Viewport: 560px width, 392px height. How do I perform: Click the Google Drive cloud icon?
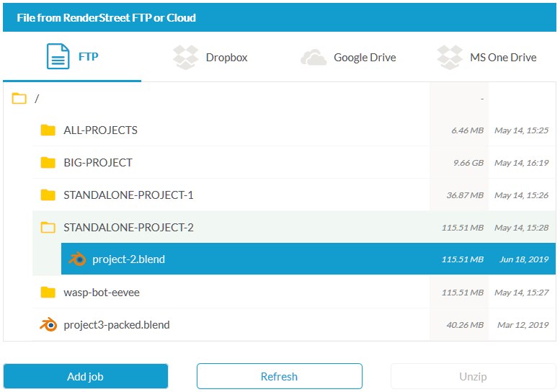click(x=314, y=58)
